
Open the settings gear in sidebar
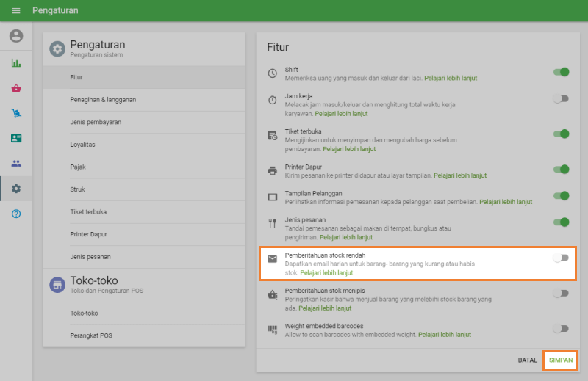16,189
